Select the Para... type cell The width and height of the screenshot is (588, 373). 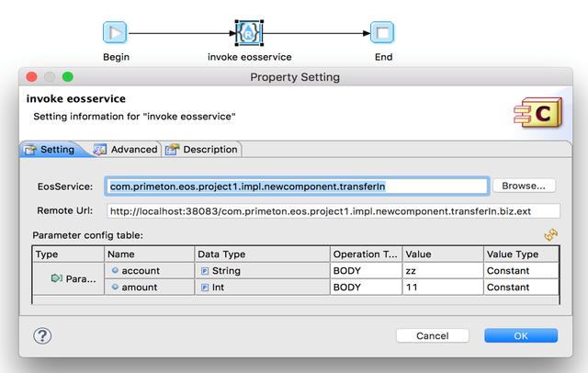(x=68, y=279)
